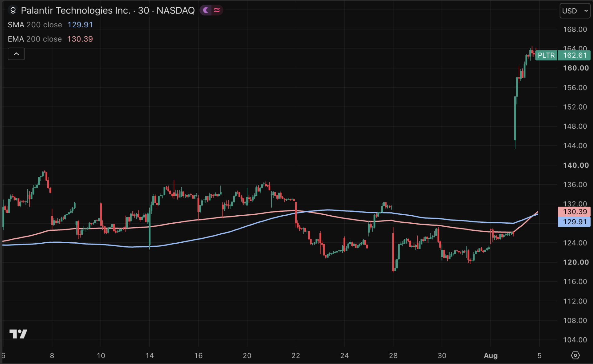Click the 112.00 price scale label
Image resolution: width=593 pixels, height=364 pixels.
click(575, 301)
